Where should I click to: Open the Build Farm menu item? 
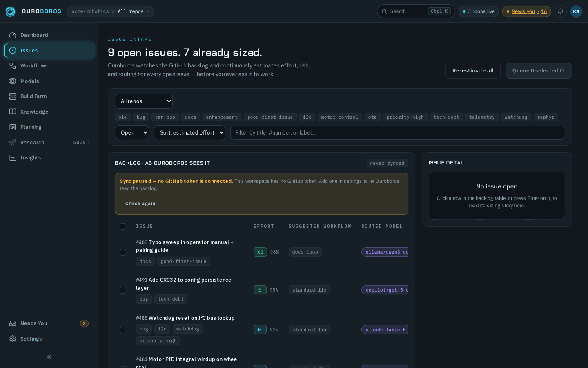[x=49, y=96]
